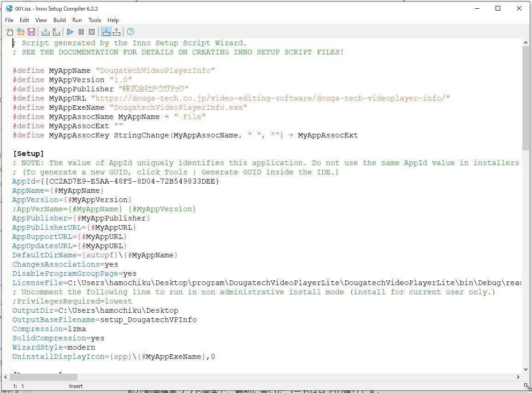Click the "Script generated by" comment line
The image size is (532, 393).
click(x=130, y=43)
